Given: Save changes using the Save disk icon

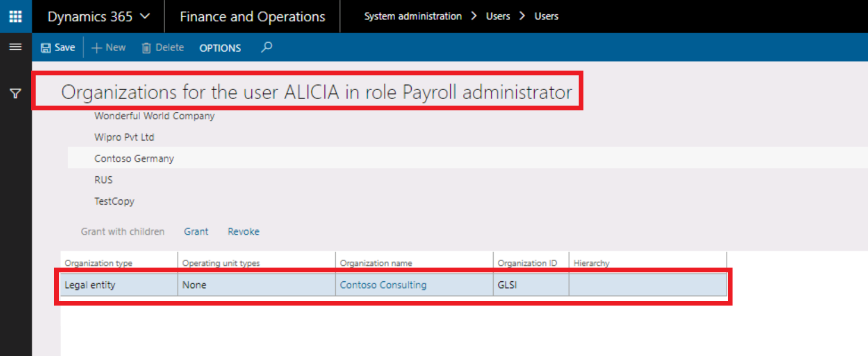Looking at the screenshot, I should (57, 47).
